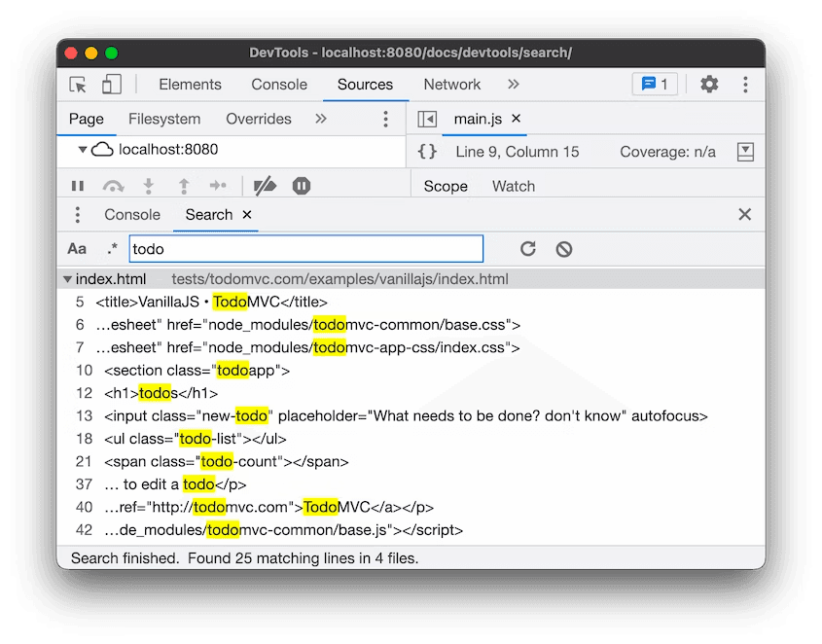Toggle Match Case (Aa) option
Viewport: 822px width, 644px height.
click(x=77, y=249)
